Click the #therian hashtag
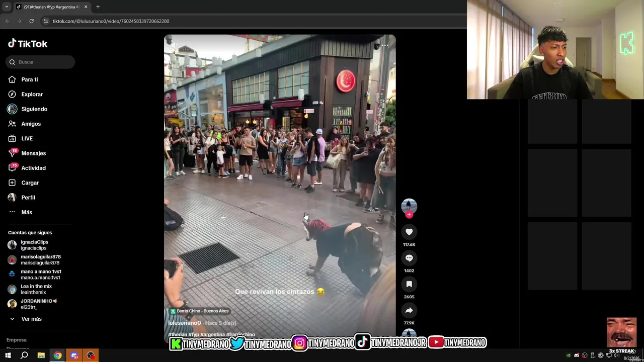The height and width of the screenshot is (362, 644). 177,334
